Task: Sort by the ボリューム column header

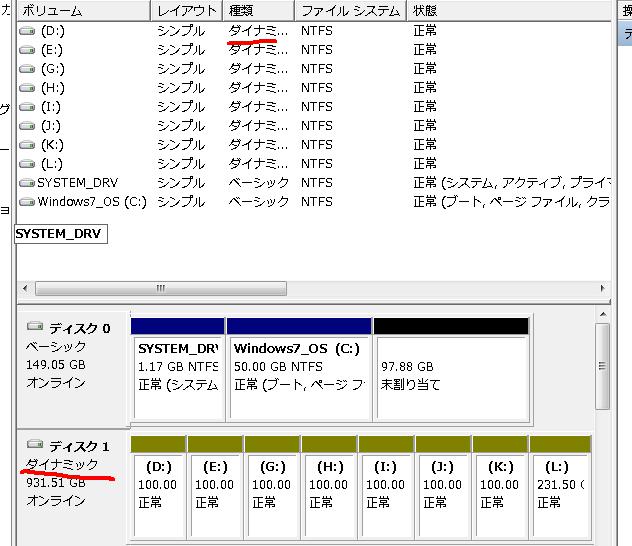Action: (84, 10)
